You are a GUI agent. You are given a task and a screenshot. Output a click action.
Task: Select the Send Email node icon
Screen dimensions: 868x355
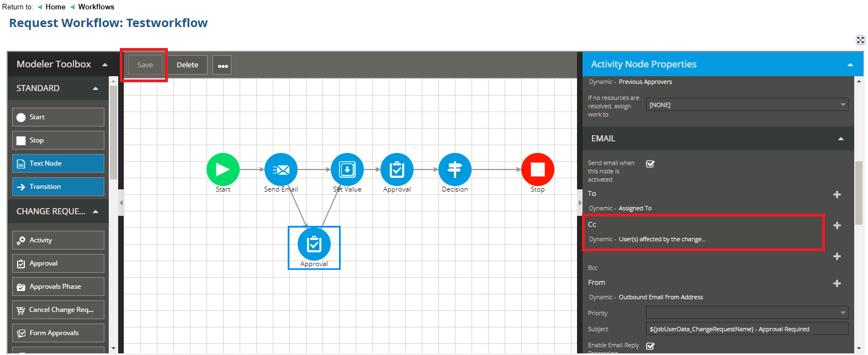pyautogui.click(x=281, y=169)
